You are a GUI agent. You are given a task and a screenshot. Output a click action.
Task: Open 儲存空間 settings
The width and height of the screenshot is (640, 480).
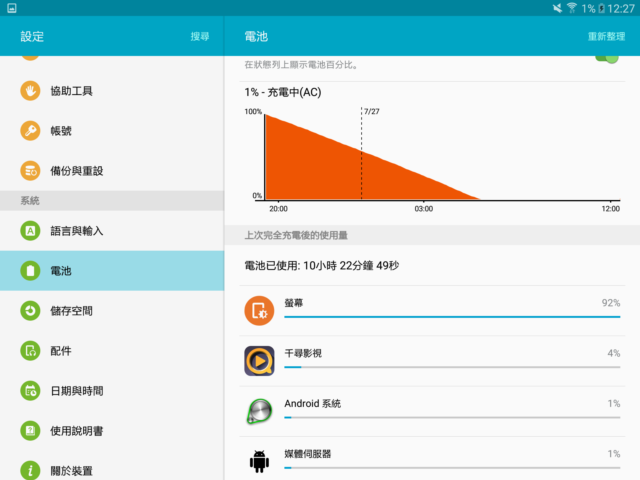click(x=112, y=311)
